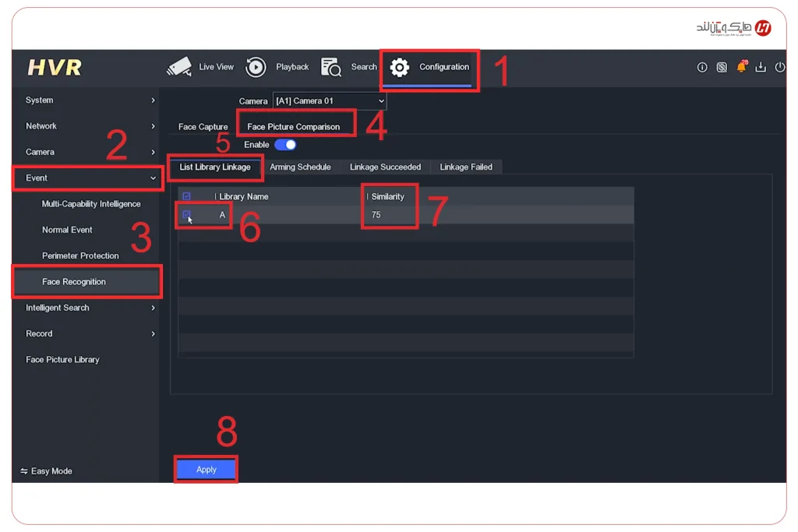Image resolution: width=798 pixels, height=532 pixels.
Task: Click the Playback icon in top bar
Action: [256, 67]
